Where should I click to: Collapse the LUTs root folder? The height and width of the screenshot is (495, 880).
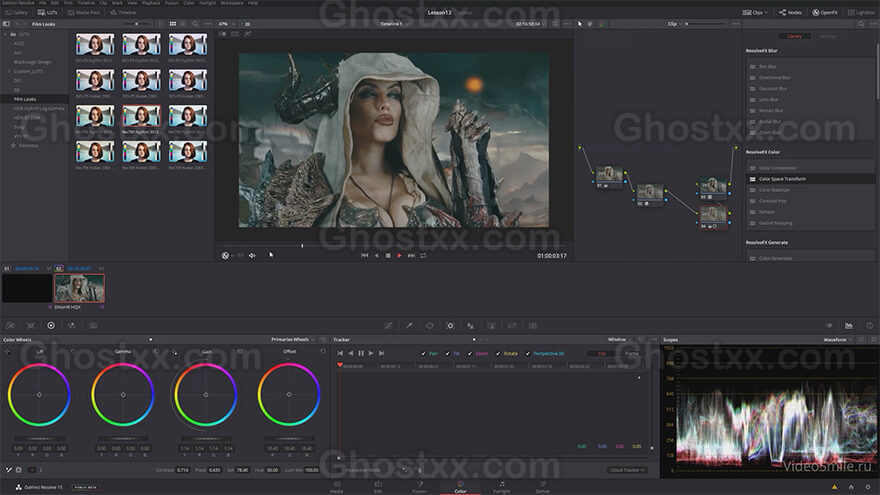click(x=6, y=34)
